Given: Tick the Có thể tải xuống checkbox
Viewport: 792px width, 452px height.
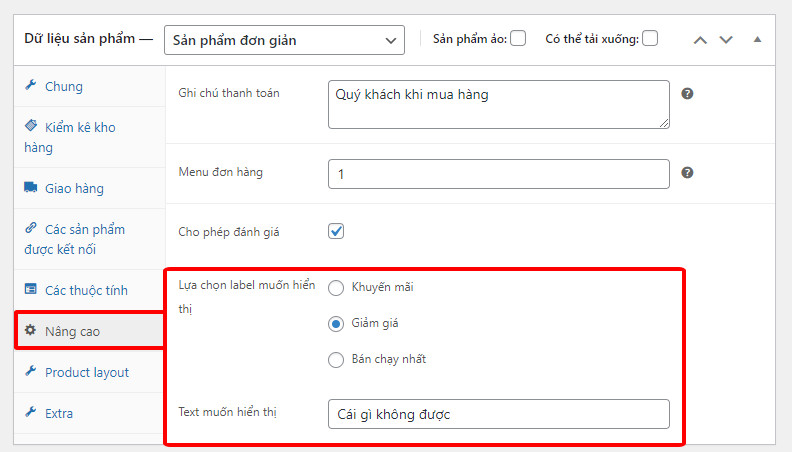Looking at the screenshot, I should click(x=650, y=38).
